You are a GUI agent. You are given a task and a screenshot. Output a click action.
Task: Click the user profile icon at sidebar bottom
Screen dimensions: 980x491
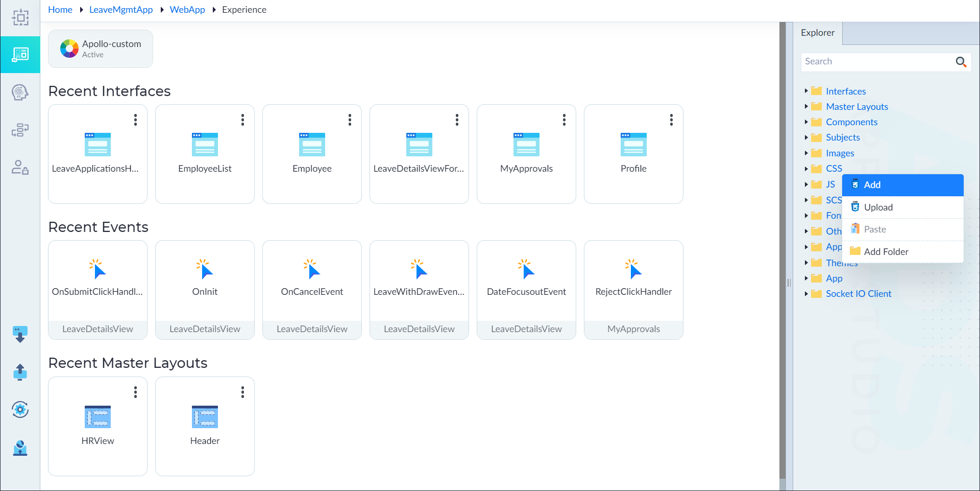20,448
